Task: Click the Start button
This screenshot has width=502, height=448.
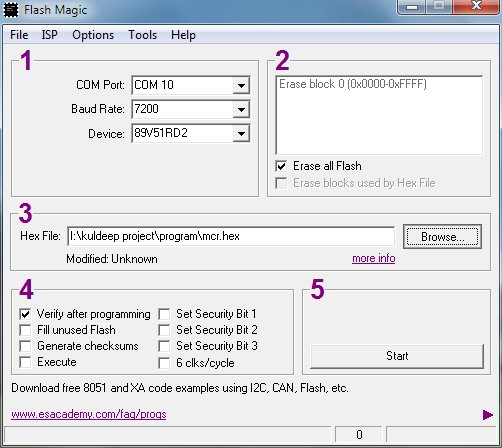Action: [x=397, y=356]
